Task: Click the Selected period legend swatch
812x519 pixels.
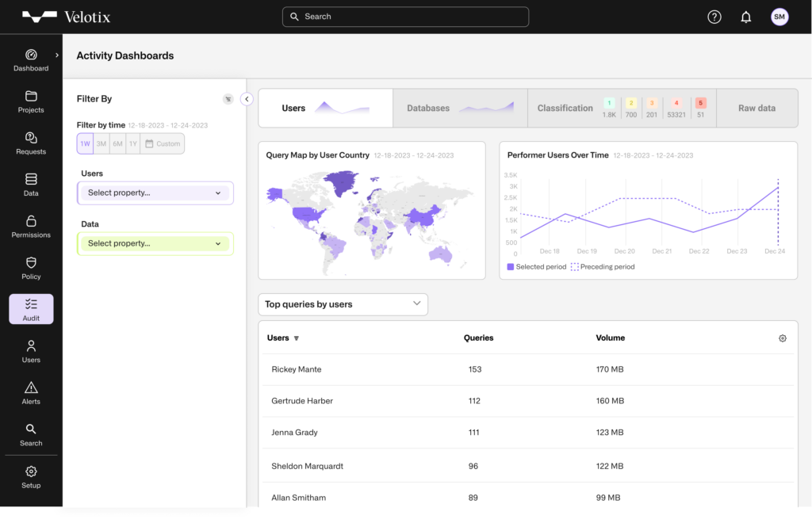Action: pyautogui.click(x=510, y=267)
